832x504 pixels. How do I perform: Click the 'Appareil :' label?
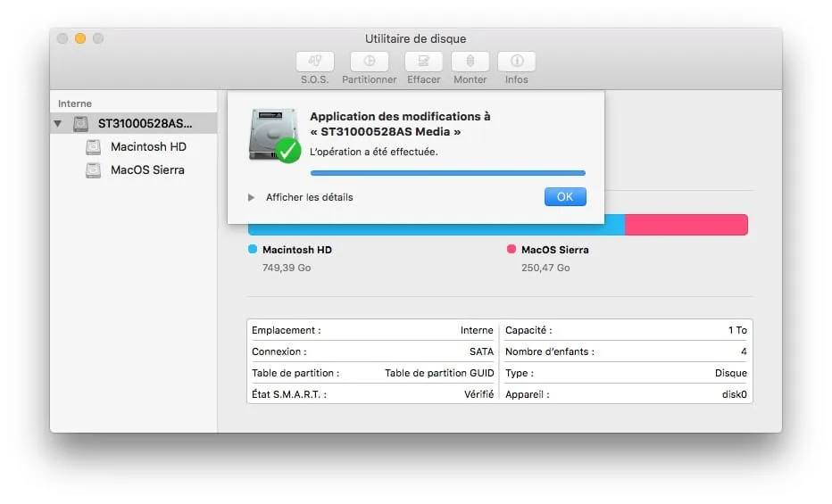(x=528, y=394)
